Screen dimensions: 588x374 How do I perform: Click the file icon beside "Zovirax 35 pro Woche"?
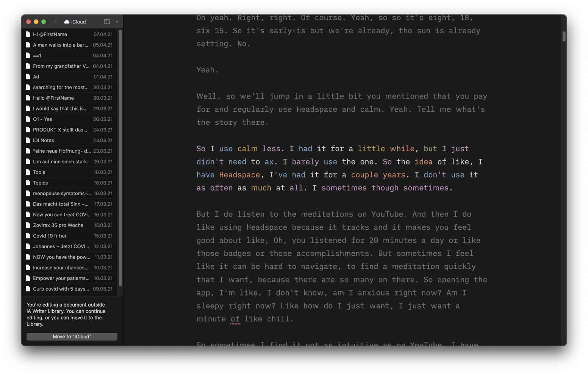click(28, 225)
